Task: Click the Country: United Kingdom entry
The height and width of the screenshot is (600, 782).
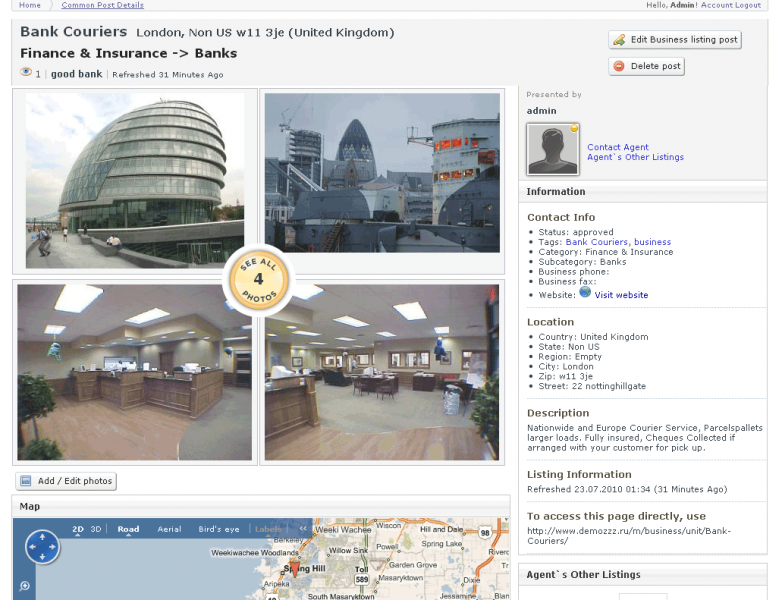Action: [593, 337]
